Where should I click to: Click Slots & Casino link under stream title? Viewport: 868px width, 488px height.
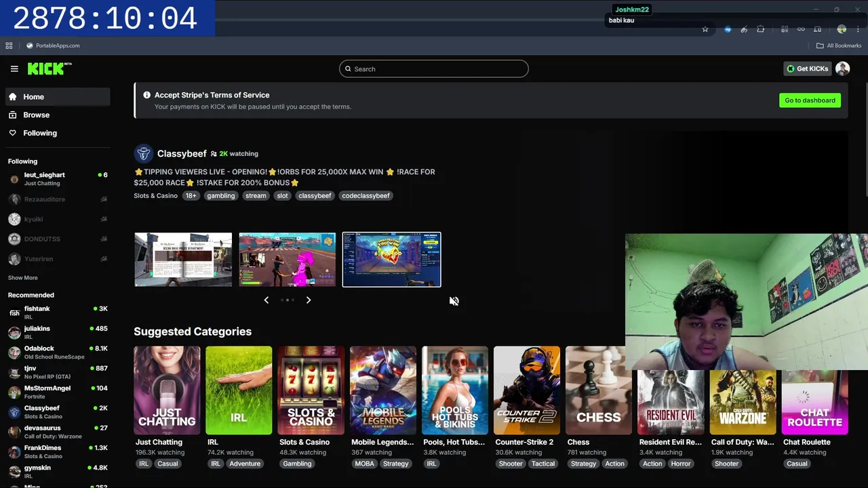(x=155, y=196)
